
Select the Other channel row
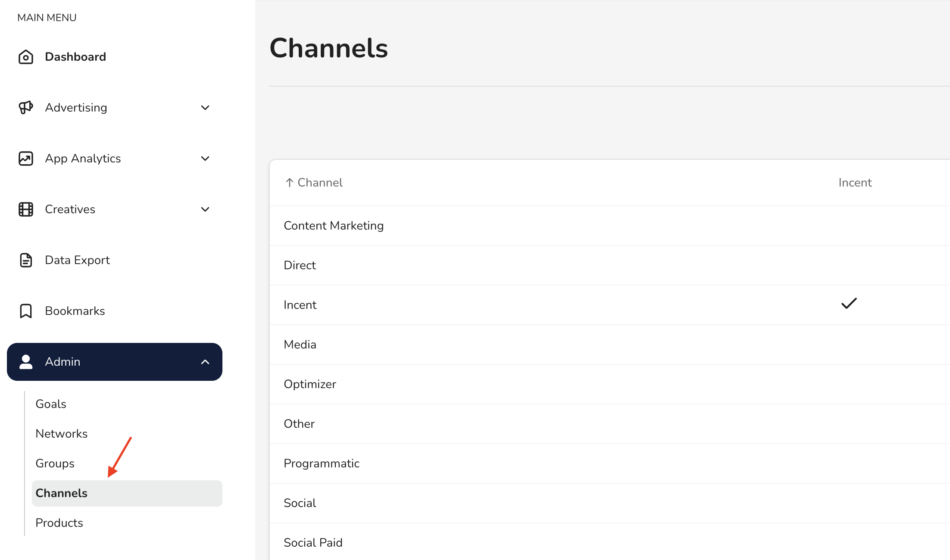[x=610, y=424]
